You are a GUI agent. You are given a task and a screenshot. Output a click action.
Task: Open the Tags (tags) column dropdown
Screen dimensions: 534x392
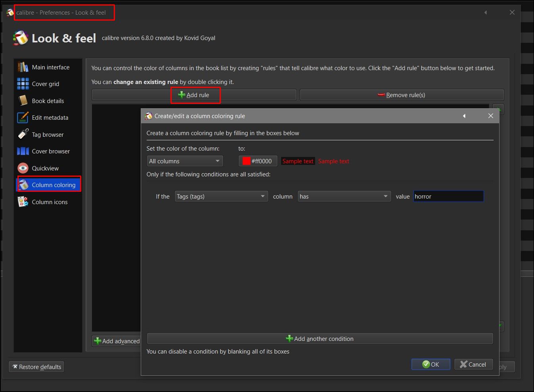(x=221, y=196)
